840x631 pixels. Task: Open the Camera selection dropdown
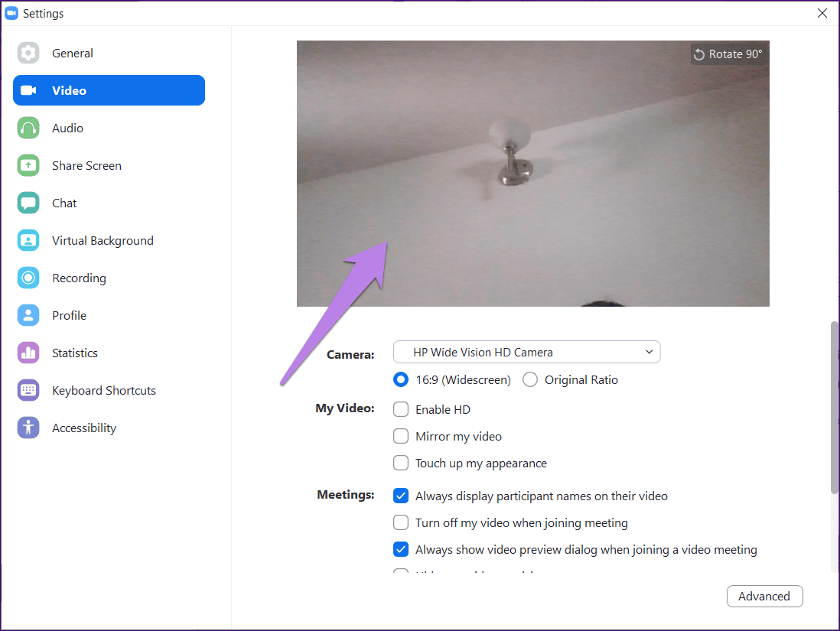[x=526, y=352]
